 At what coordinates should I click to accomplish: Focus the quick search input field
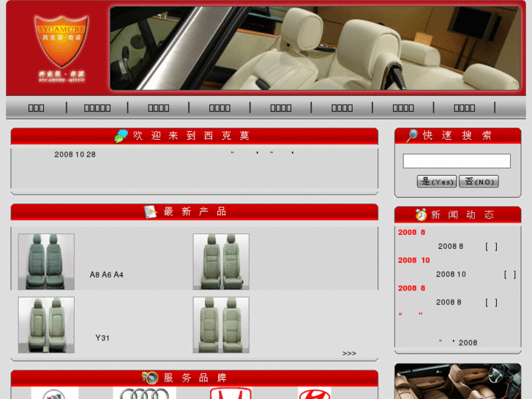(457, 161)
